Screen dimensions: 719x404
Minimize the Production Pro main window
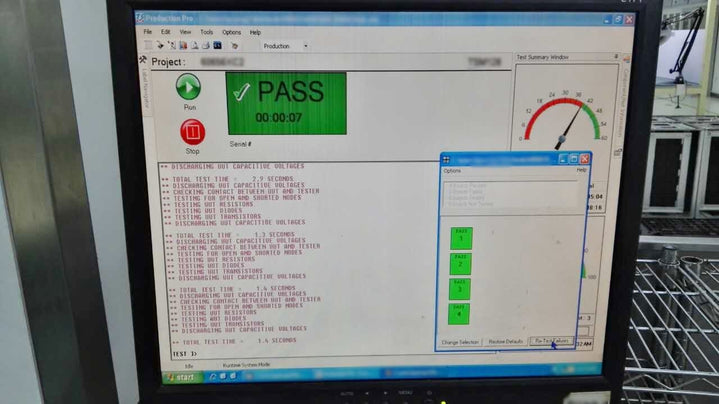tap(608, 19)
